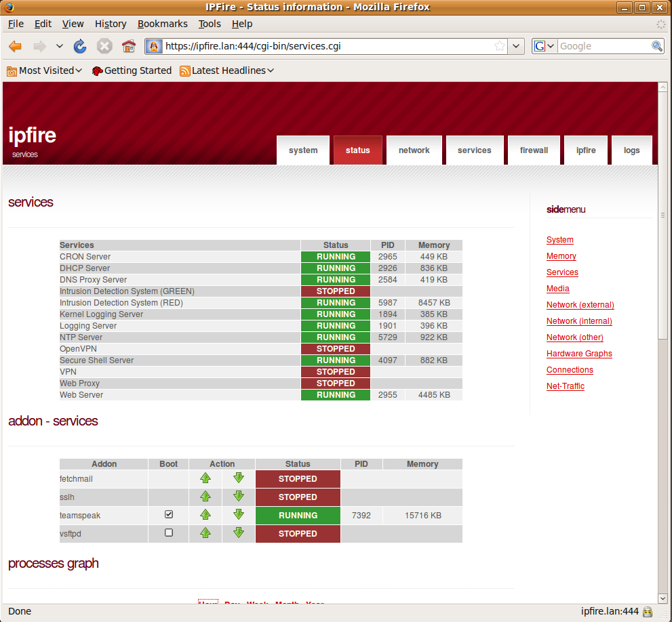Click the Back arrow icon
Image resolution: width=672 pixels, height=622 pixels.
point(16,46)
